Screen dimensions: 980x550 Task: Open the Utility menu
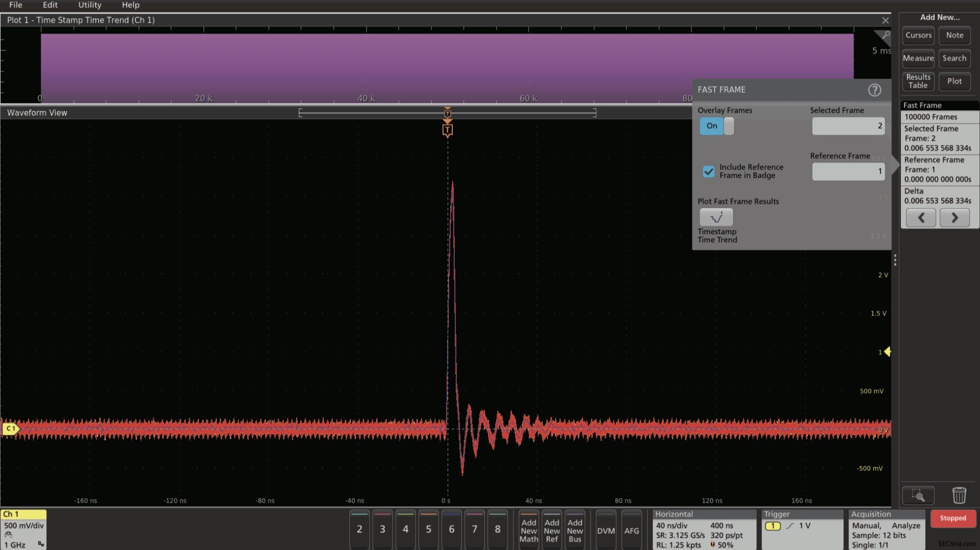coord(90,5)
